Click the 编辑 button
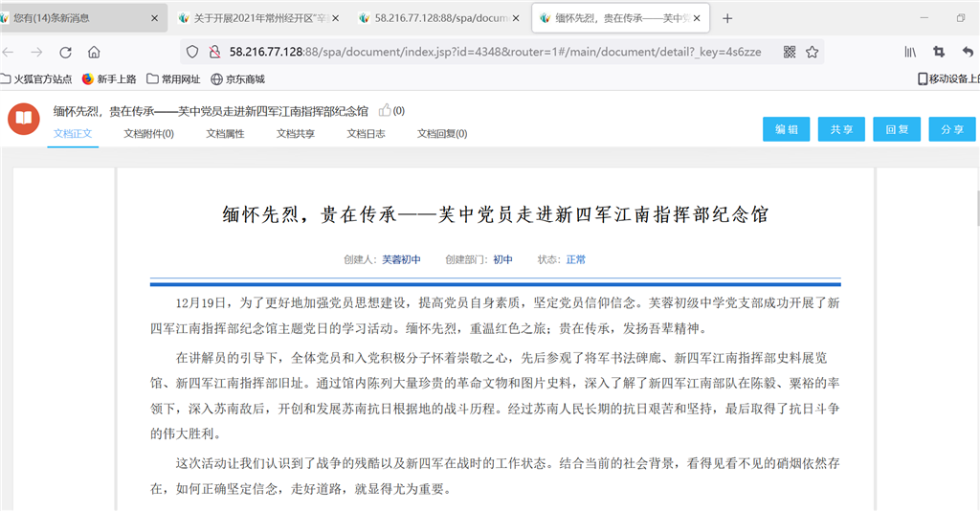980x511 pixels. [787, 130]
